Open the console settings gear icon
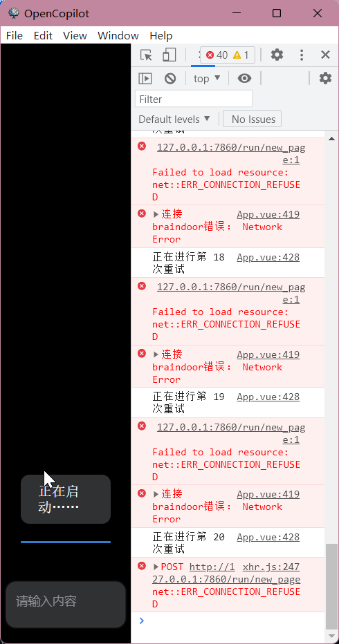 point(325,78)
